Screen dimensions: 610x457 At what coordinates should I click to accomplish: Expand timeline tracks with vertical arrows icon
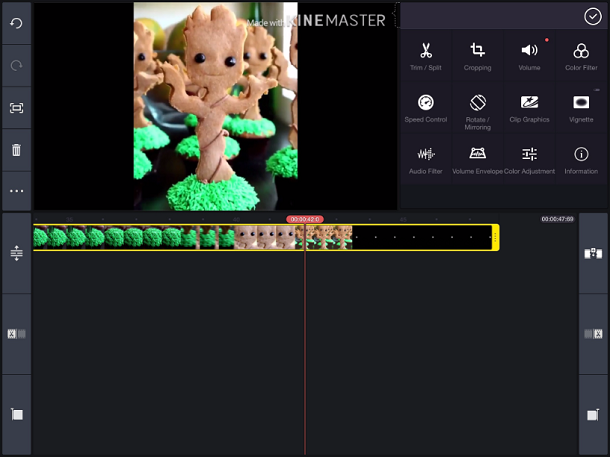[x=16, y=253]
